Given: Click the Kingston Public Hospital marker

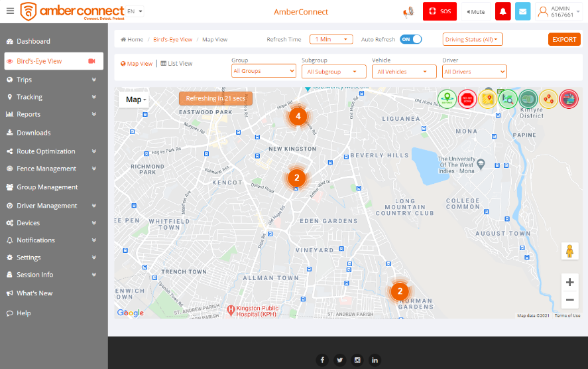Looking at the screenshot, I should coord(231,311).
